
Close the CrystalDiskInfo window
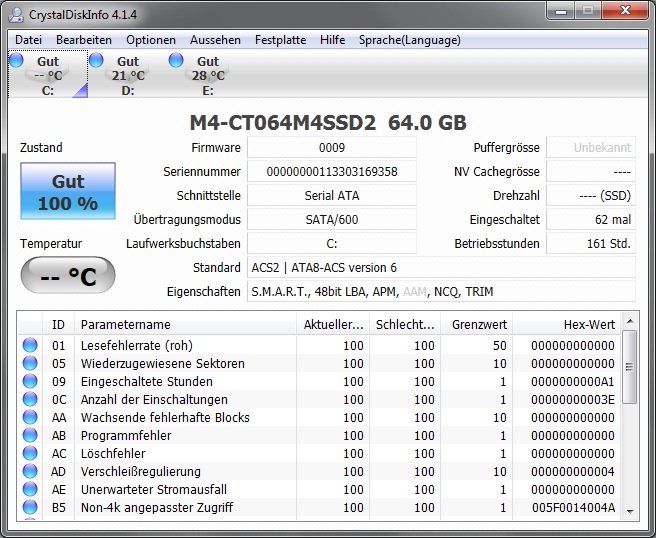(x=625, y=11)
